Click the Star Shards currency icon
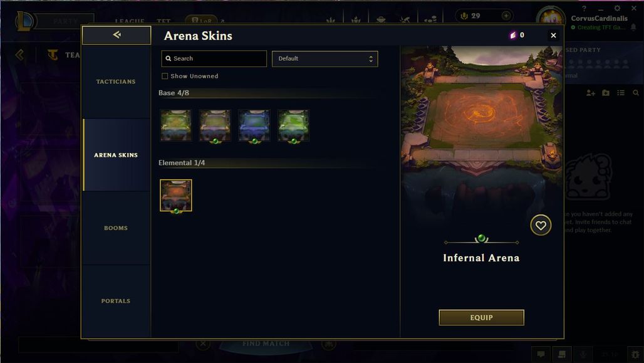The width and height of the screenshot is (644, 363). pyautogui.click(x=512, y=35)
